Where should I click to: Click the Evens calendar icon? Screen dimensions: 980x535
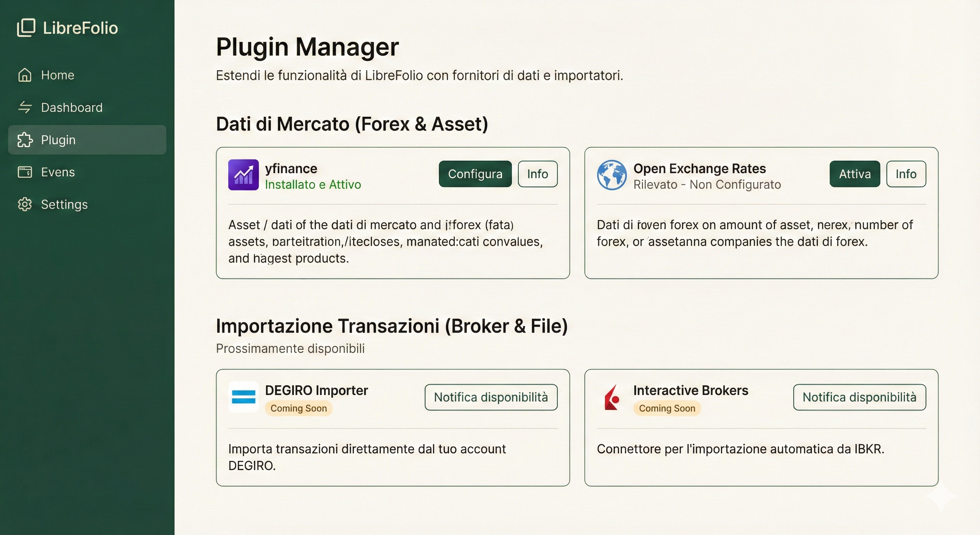25,172
